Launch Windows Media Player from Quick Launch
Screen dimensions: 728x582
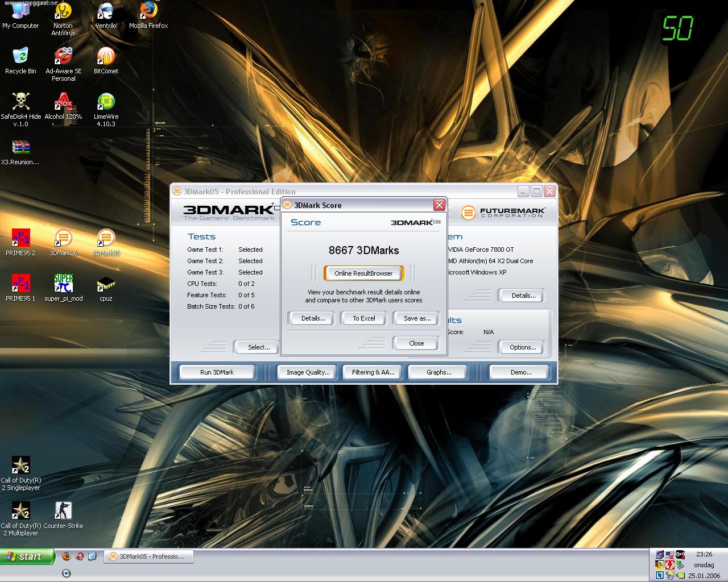click(x=67, y=573)
